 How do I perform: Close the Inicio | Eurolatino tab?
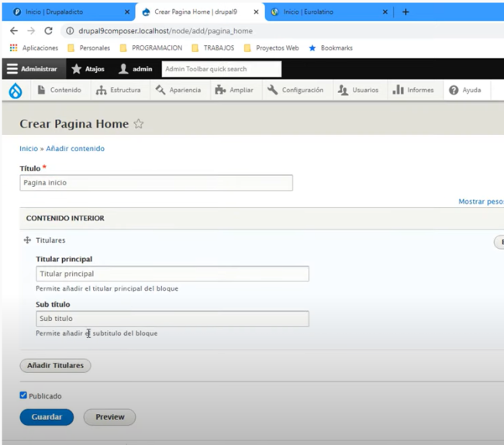[385, 12]
